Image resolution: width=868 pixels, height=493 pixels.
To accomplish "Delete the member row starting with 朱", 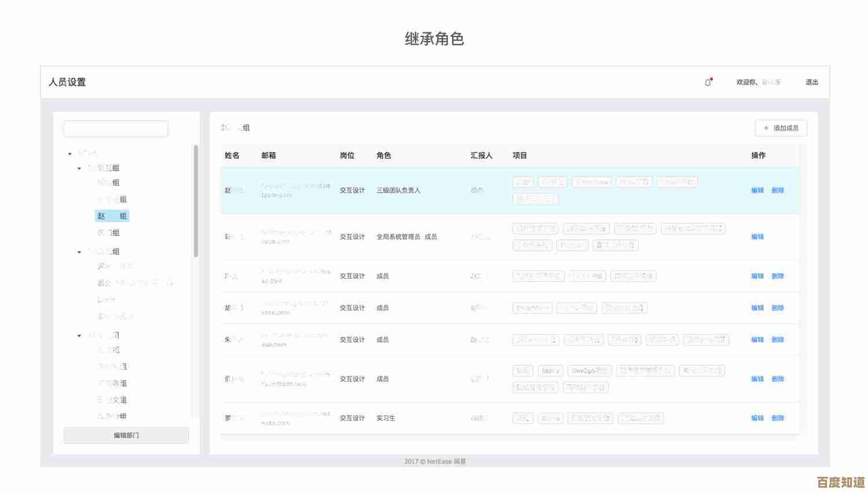I will click(x=777, y=340).
